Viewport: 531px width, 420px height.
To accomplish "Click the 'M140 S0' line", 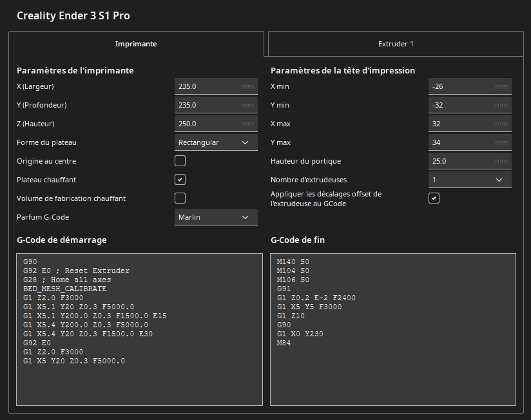I will tap(293, 262).
